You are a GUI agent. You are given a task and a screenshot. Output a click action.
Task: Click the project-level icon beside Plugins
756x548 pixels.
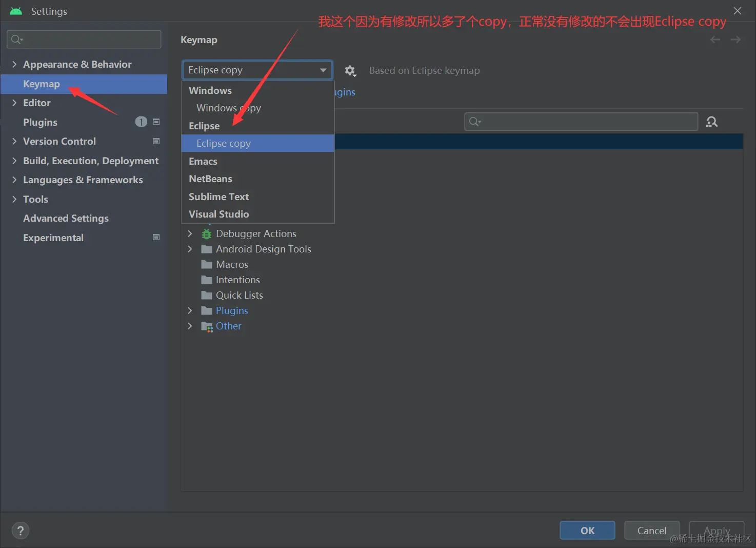[156, 122]
